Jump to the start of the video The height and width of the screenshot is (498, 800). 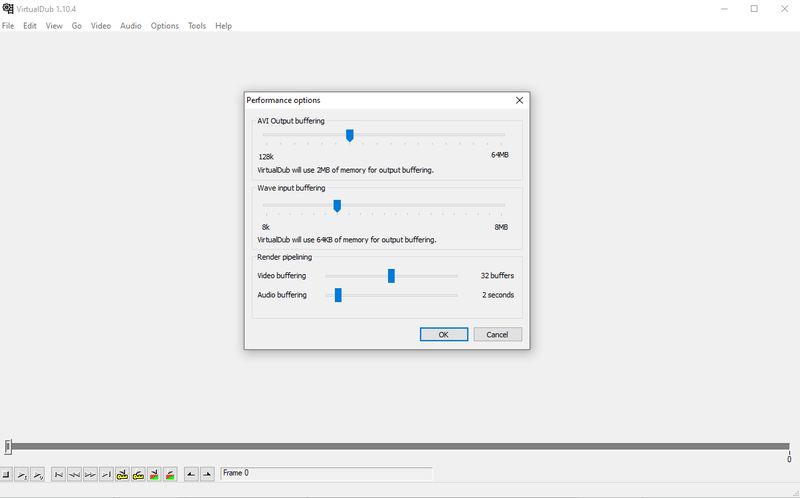59,474
